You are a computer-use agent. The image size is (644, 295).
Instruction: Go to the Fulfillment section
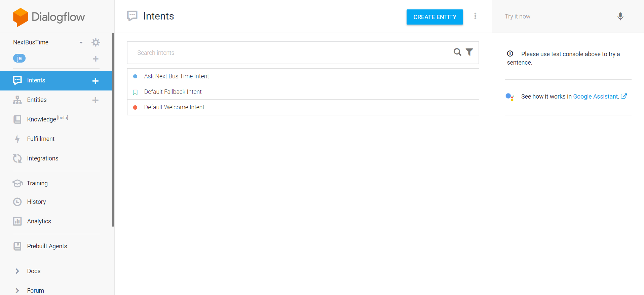[x=41, y=139]
